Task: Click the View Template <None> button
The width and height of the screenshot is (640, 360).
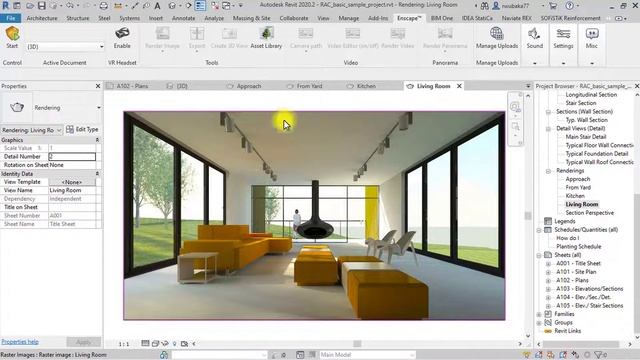Action: click(72, 182)
